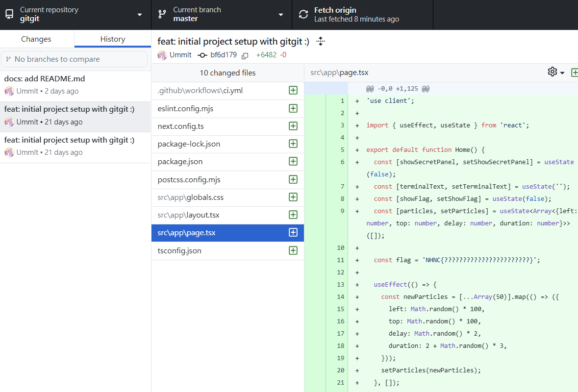578x392 pixels.
Task: Select the src\app\page.tsx file
Action: [227, 233]
